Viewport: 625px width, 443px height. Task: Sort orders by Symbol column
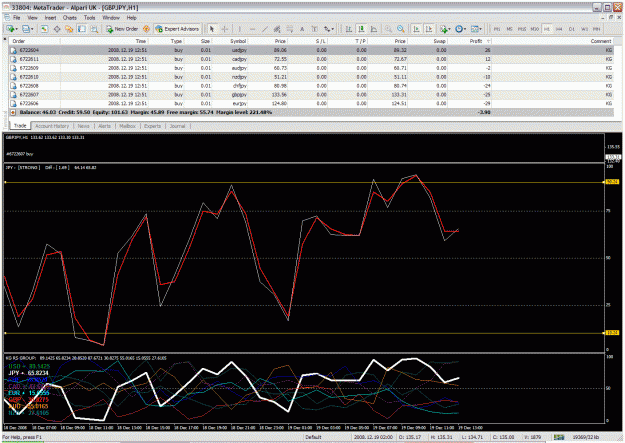pos(230,41)
